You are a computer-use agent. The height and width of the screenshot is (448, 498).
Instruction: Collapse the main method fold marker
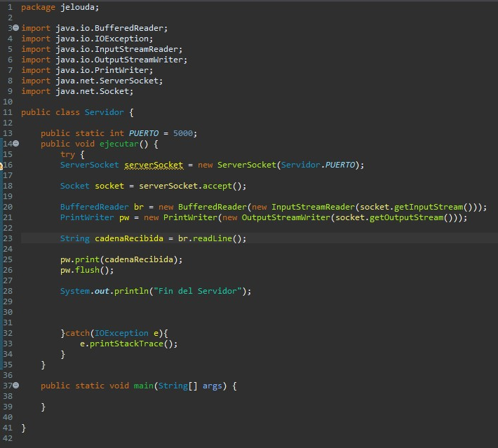click(16, 386)
